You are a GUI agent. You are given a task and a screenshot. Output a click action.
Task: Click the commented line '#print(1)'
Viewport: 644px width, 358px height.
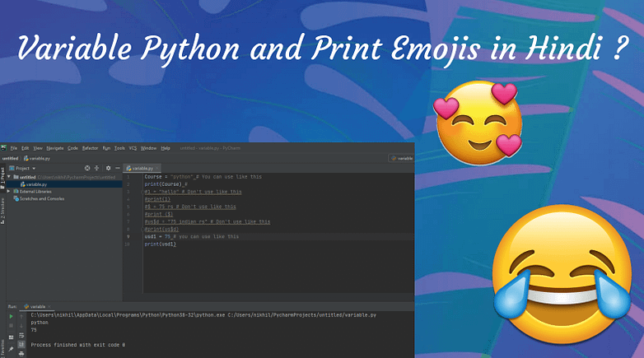tap(157, 199)
